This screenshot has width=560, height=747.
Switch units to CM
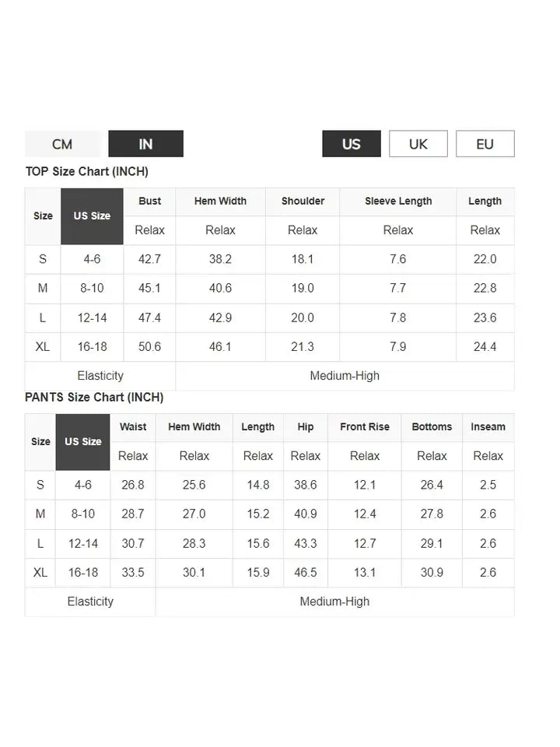point(62,144)
